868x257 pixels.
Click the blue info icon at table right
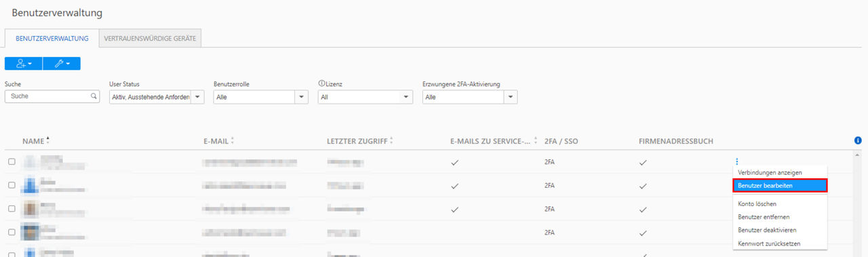858,140
